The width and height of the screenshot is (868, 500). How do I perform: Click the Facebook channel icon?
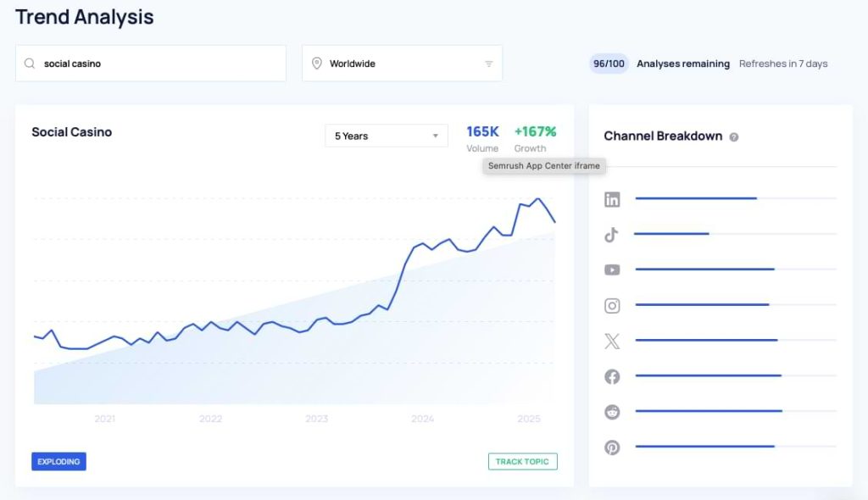coord(612,377)
